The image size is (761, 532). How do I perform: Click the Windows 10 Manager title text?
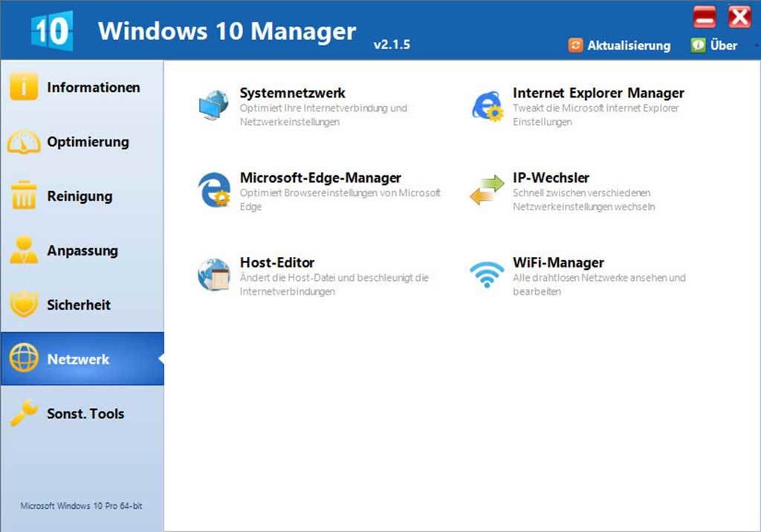coord(227,31)
